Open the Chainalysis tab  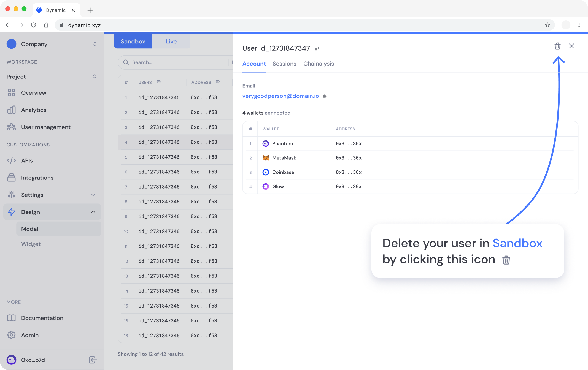click(x=318, y=64)
